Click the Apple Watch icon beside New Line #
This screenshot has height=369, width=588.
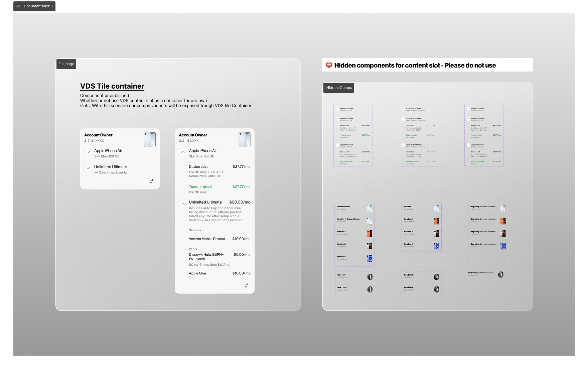pyautogui.click(x=369, y=289)
